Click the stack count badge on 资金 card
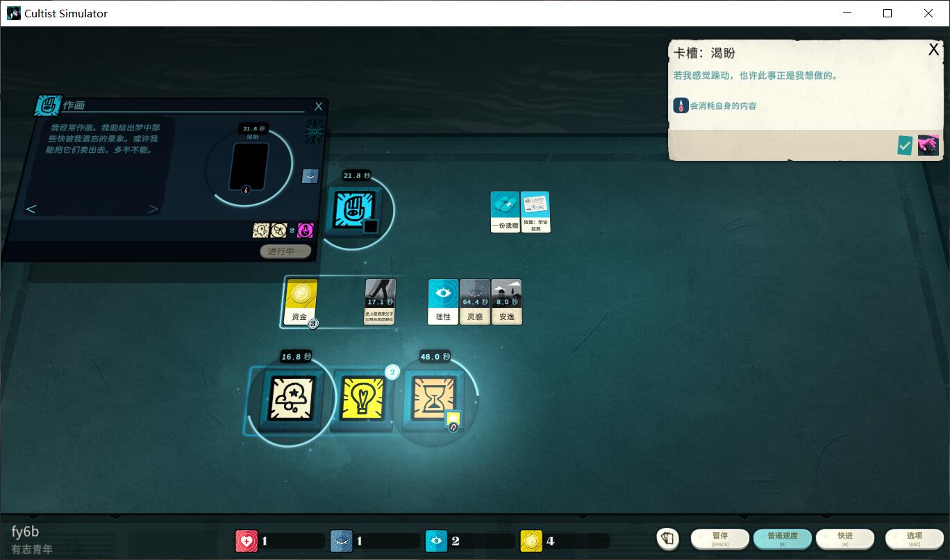Viewport: 950px width, 560px height. tap(313, 323)
